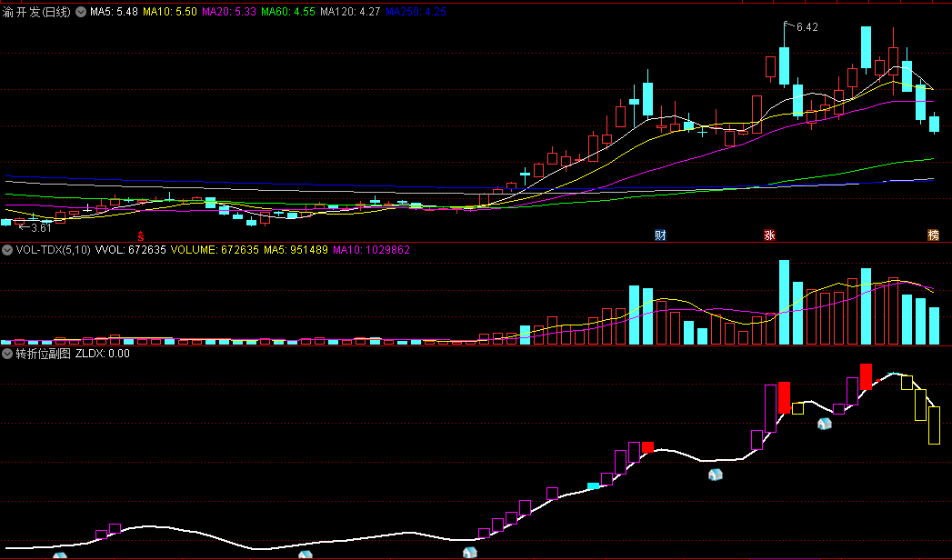The image size is (952, 560).
Task: Select the MA20: 5.33 label
Action: coord(229,12)
